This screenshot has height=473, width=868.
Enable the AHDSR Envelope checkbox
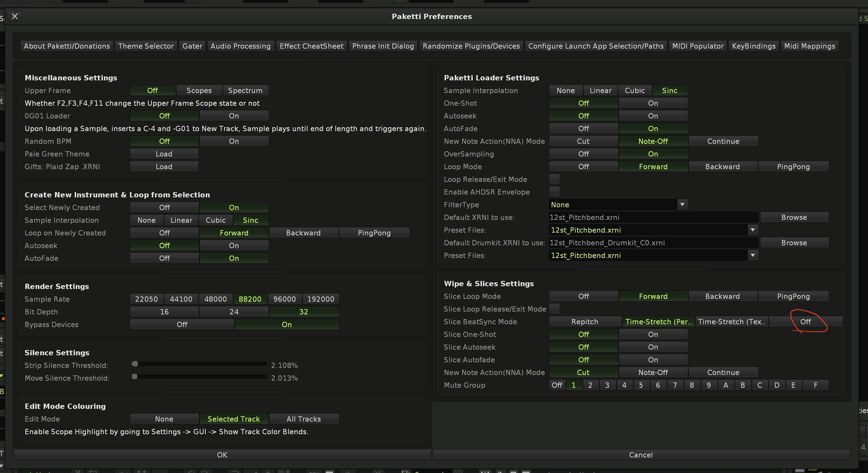coord(554,192)
